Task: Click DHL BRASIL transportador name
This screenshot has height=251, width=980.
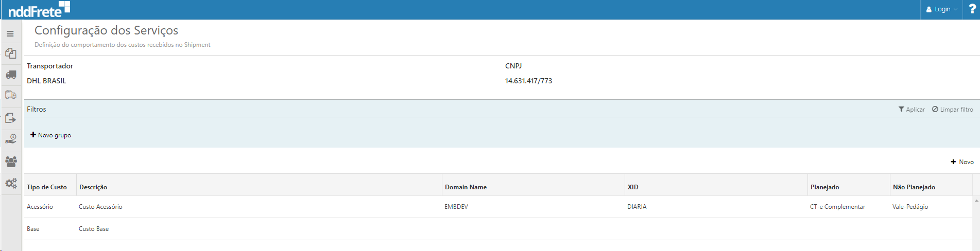Action: (x=46, y=81)
